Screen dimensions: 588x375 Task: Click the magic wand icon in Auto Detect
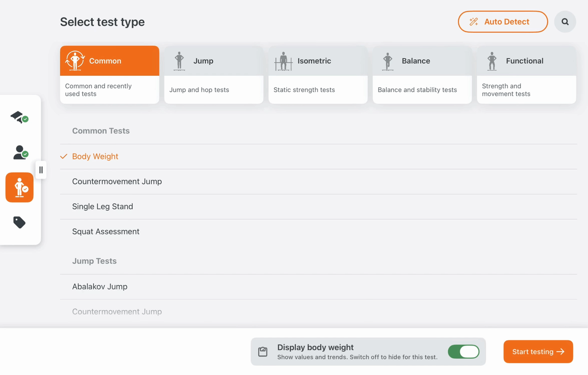tap(474, 22)
